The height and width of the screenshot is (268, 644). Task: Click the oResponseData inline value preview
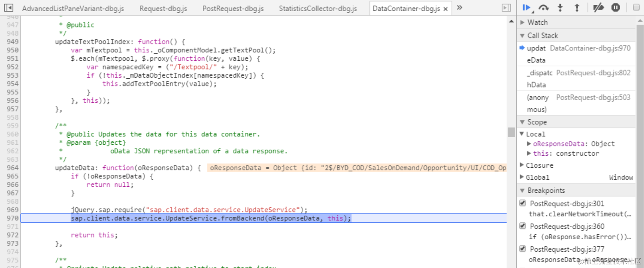357,168
